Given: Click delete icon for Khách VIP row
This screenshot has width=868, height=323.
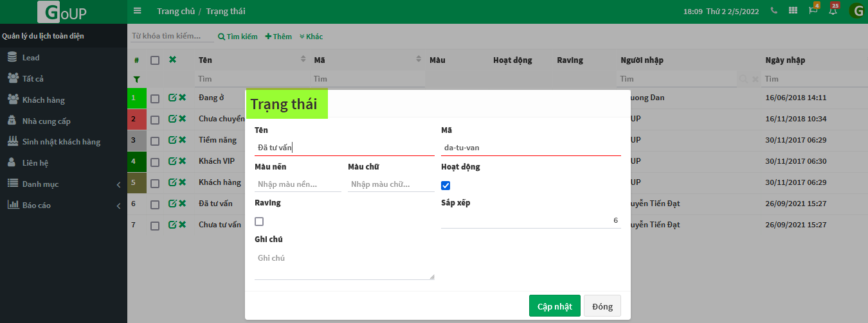Looking at the screenshot, I should (183, 161).
